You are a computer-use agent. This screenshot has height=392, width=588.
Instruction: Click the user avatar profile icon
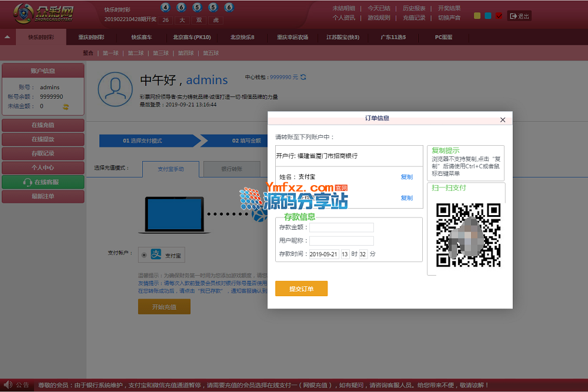tap(115, 90)
